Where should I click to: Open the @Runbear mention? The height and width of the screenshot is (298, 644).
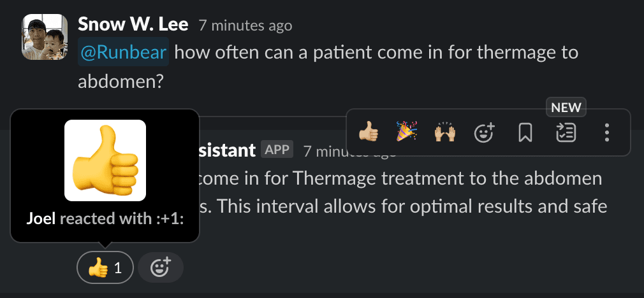[x=123, y=52]
